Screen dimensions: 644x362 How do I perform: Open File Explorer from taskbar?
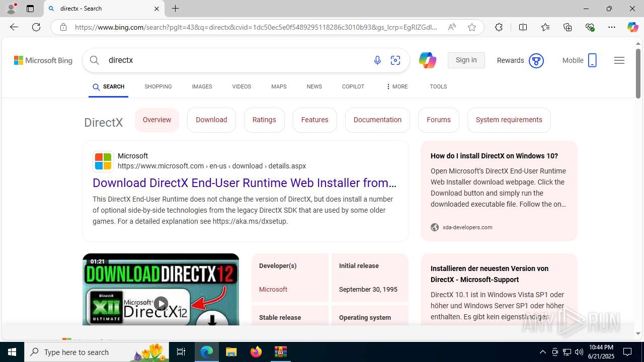(231, 352)
